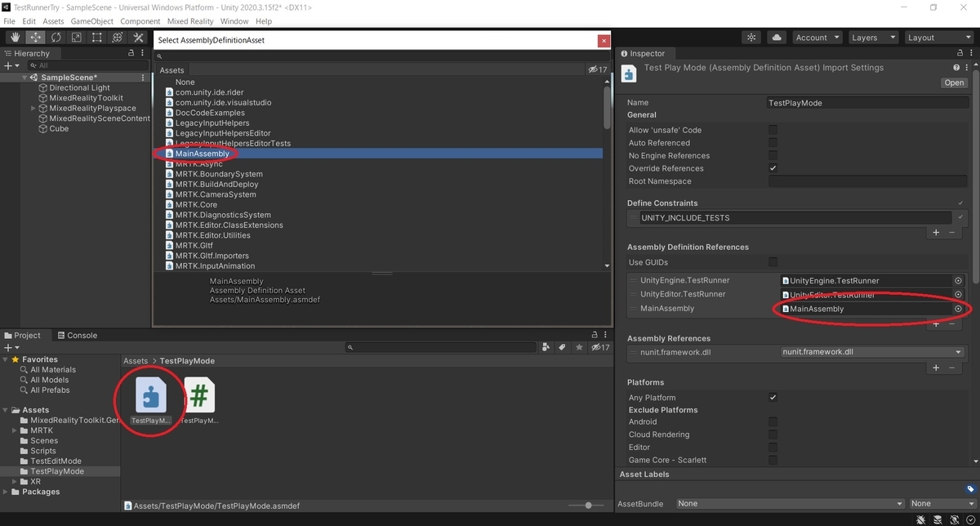Open the Account dropdown
This screenshot has width=980, height=526.
[816, 38]
